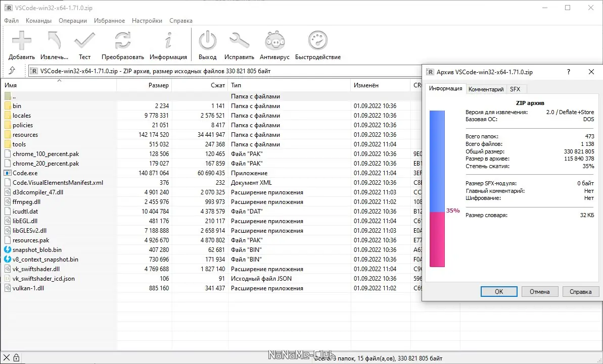Click the lock icon in status bar
This screenshot has width=603, height=364.
(16, 357)
